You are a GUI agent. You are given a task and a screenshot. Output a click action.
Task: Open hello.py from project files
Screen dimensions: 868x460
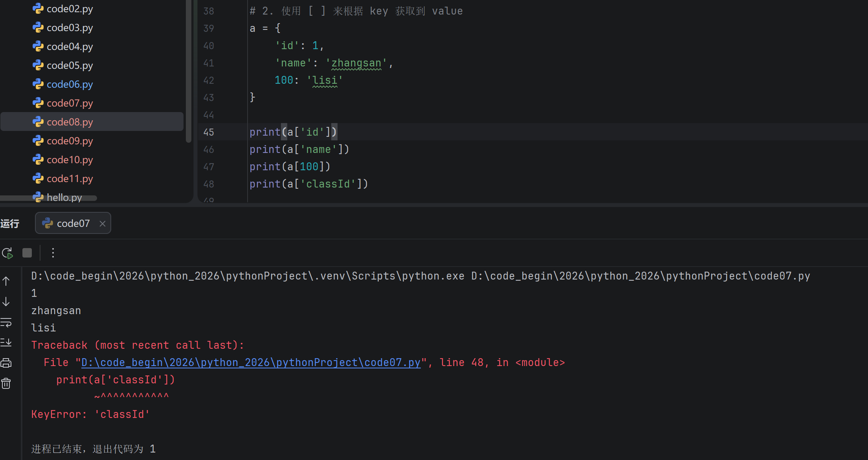coord(64,197)
